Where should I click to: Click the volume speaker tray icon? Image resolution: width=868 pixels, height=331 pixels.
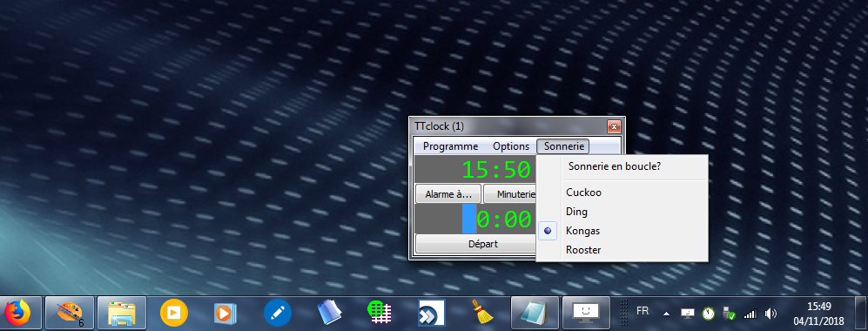[x=770, y=314]
